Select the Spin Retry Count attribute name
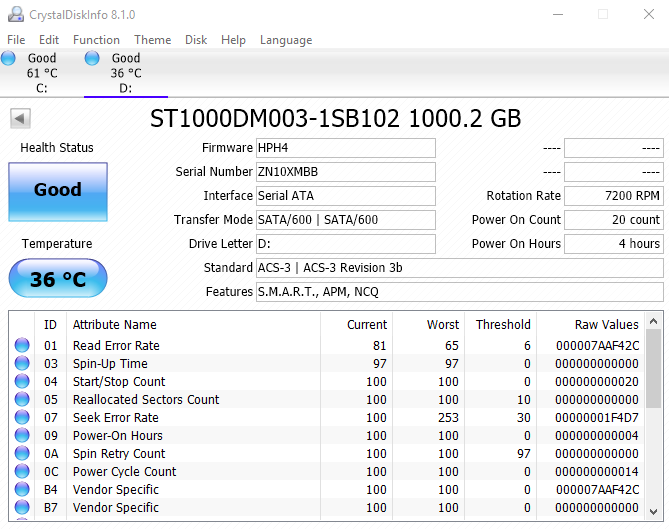 pos(119,453)
